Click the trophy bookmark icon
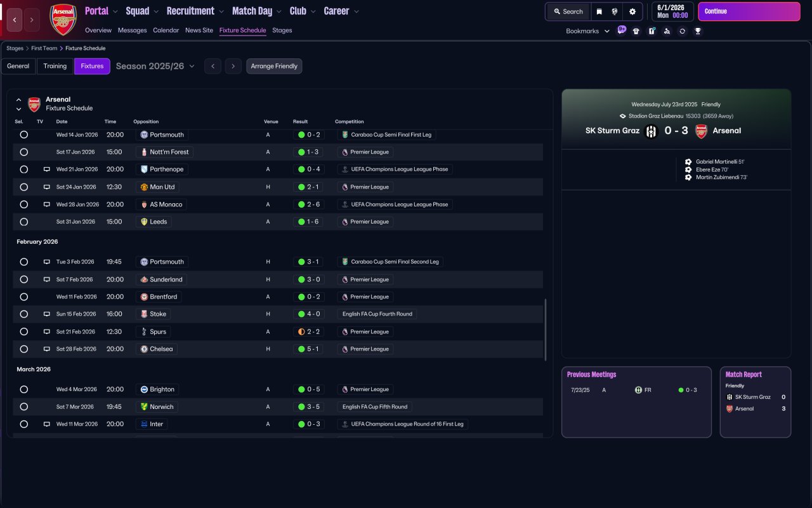Viewport: 812px width, 508px height. tap(698, 31)
